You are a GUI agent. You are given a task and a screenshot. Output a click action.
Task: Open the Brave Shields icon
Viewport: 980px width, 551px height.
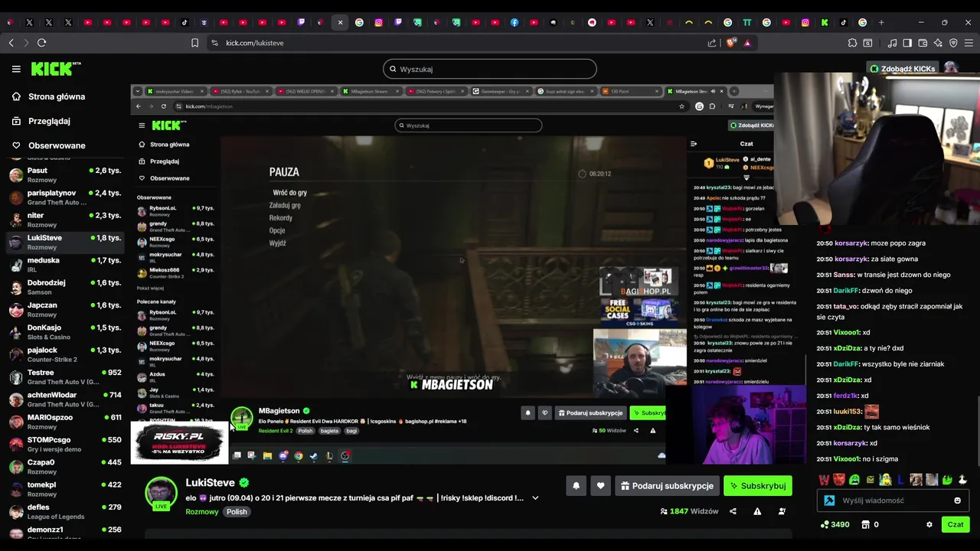coord(730,43)
